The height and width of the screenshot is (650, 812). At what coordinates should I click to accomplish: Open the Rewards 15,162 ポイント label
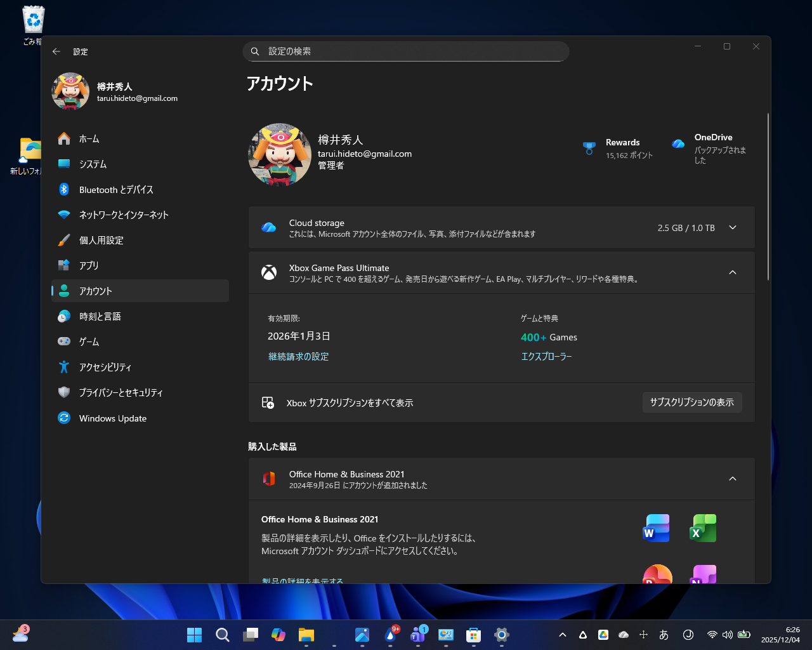coord(629,156)
